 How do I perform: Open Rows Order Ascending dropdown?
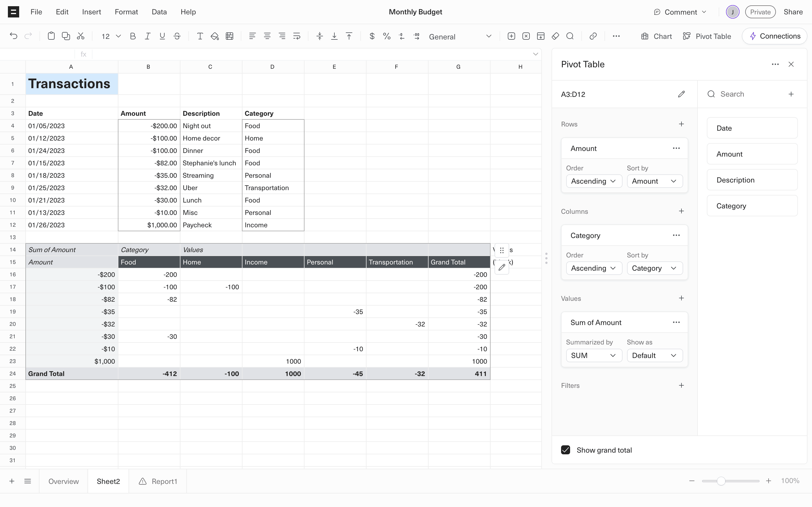593,181
